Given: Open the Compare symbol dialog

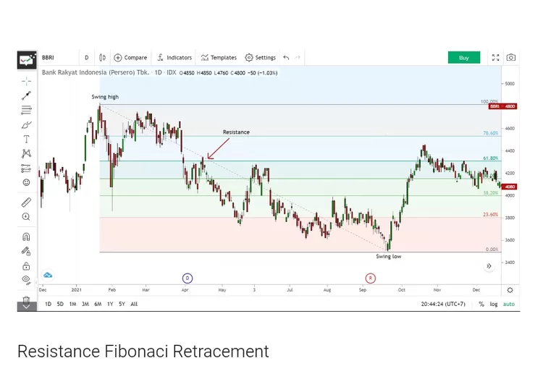Looking at the screenshot, I should (x=130, y=57).
